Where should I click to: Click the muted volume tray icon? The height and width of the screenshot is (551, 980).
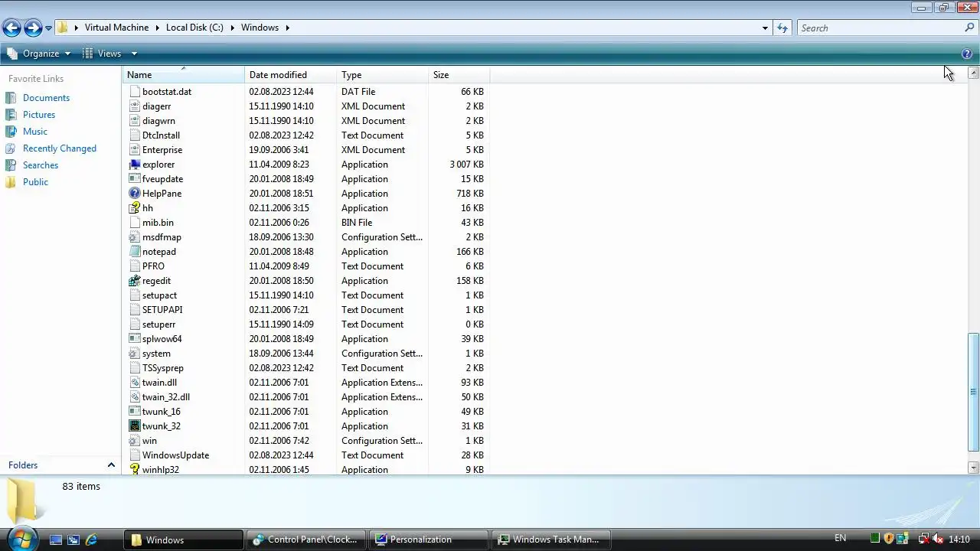point(938,540)
